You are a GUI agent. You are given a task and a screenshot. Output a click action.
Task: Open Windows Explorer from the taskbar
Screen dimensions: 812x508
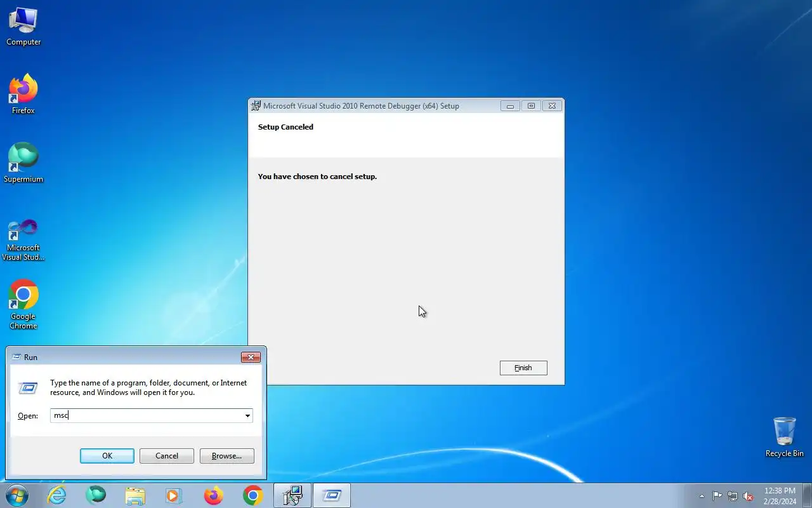tap(135, 495)
